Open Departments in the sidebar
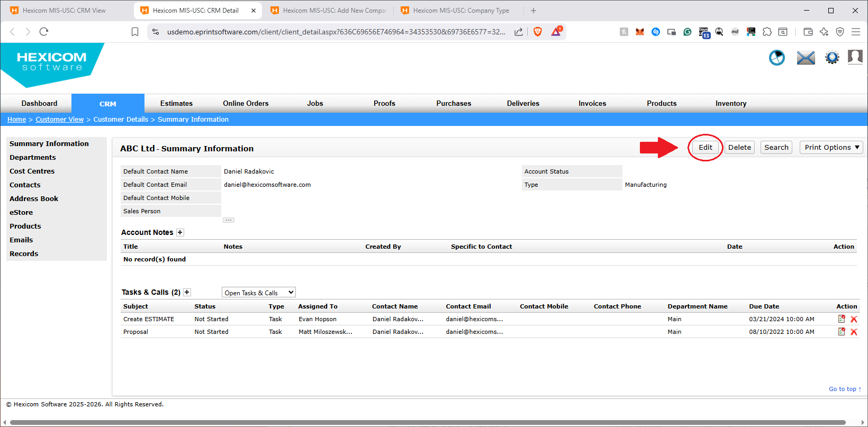This screenshot has height=427, width=868. point(32,157)
